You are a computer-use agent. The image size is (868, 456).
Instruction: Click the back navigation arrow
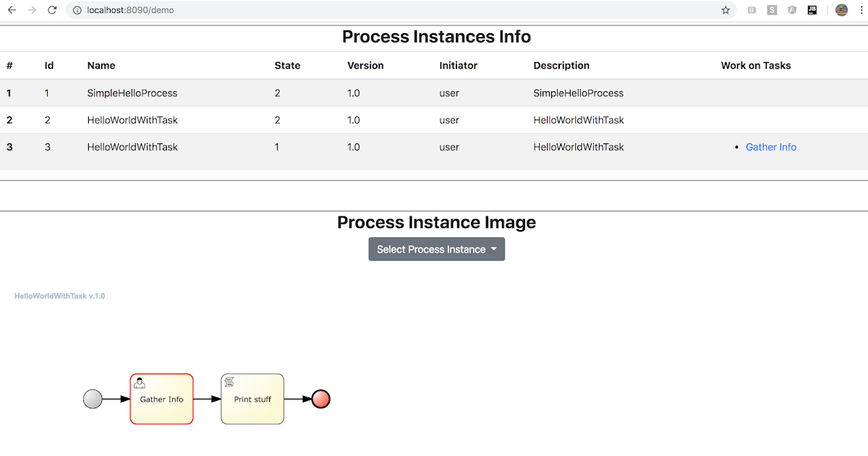[12, 10]
